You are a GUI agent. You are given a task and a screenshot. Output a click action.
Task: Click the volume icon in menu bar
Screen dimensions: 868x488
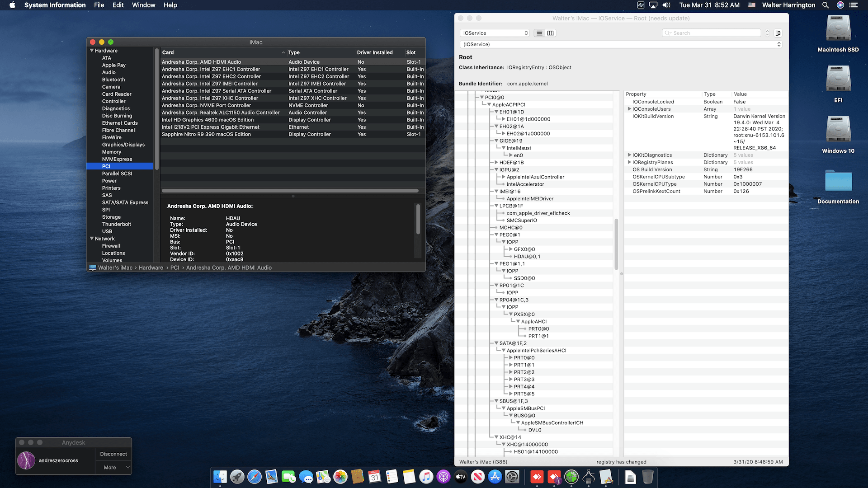pos(666,5)
